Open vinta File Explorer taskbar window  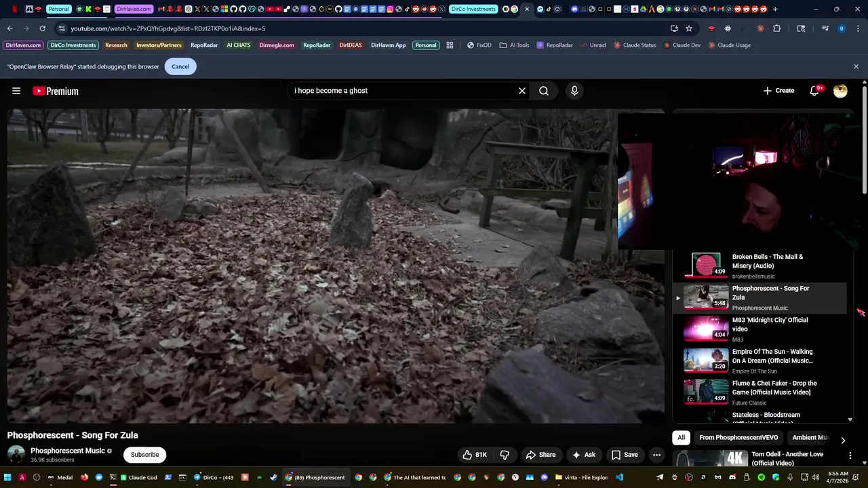tap(582, 477)
